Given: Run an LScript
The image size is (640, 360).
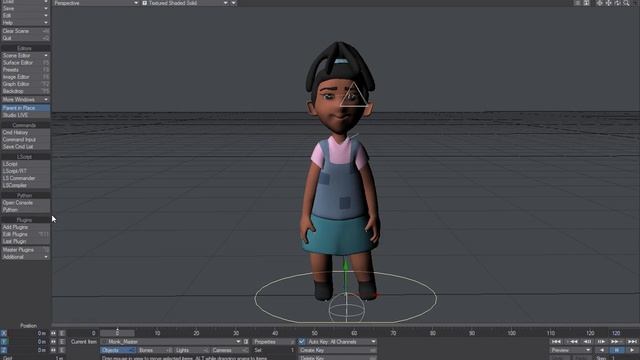Looking at the screenshot, I should (25, 164).
